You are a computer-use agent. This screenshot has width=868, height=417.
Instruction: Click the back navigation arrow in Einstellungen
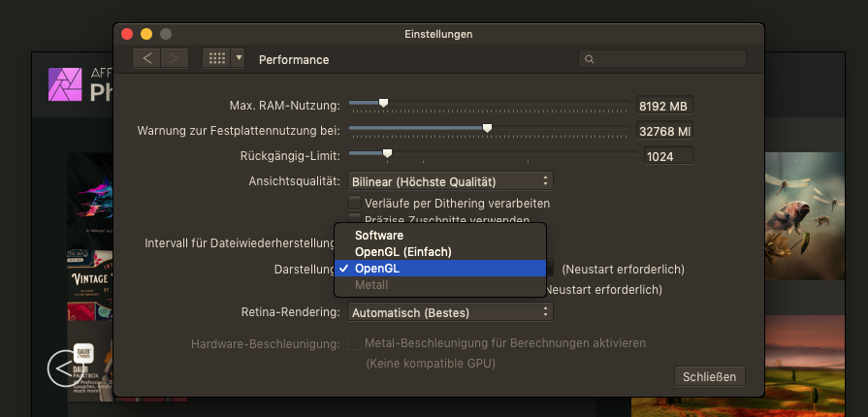(147, 58)
